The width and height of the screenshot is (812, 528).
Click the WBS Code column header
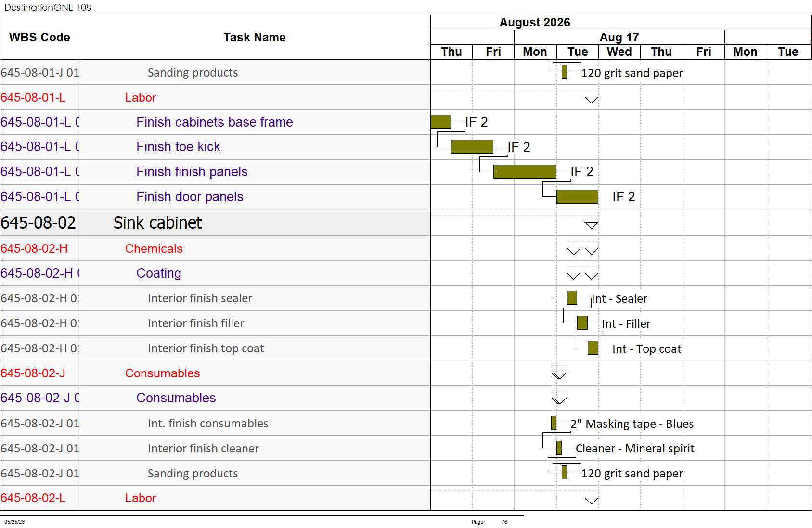tap(39, 38)
